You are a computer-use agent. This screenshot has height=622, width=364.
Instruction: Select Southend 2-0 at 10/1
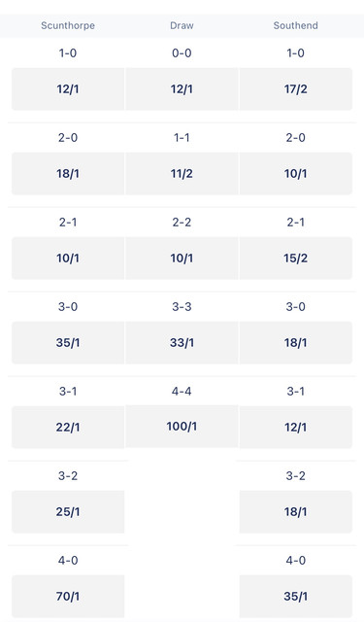tap(296, 173)
